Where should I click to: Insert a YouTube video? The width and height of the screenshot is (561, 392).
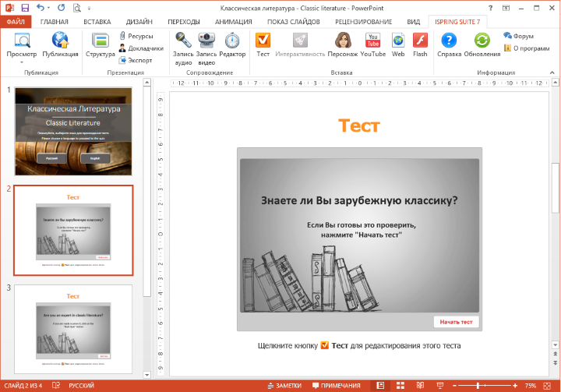pos(372,44)
